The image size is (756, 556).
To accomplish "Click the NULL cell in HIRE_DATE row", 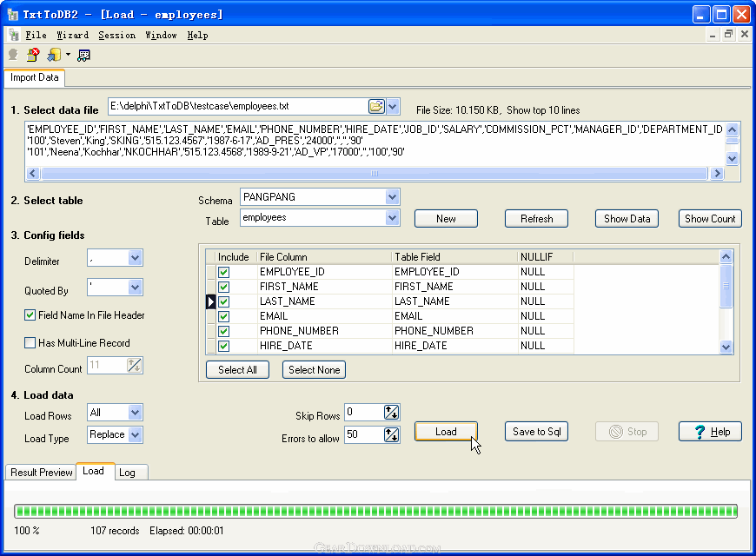I will (546, 346).
